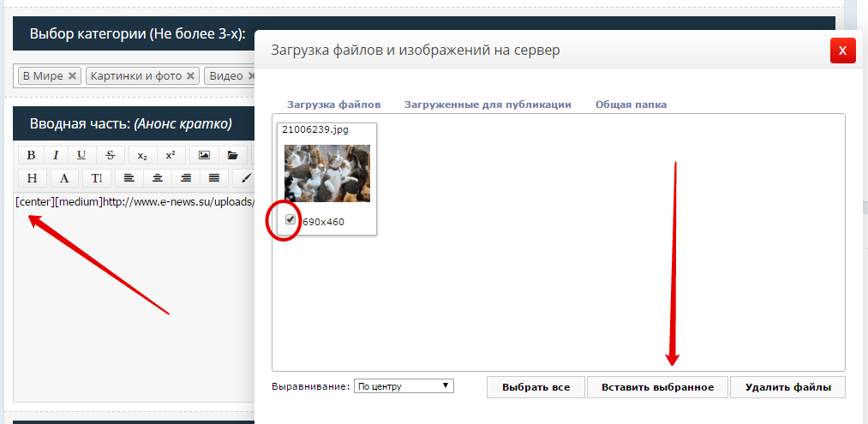Switch to the Загрузка файлов tab
The image size is (868, 424).
[x=333, y=105]
